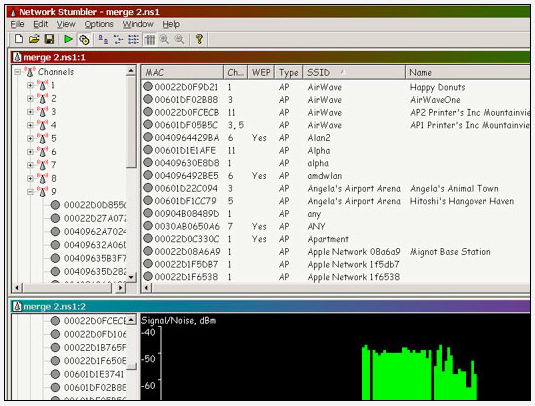Expand channel 8 in the tree
Viewport: 535px width, 406px height.
click(x=30, y=178)
